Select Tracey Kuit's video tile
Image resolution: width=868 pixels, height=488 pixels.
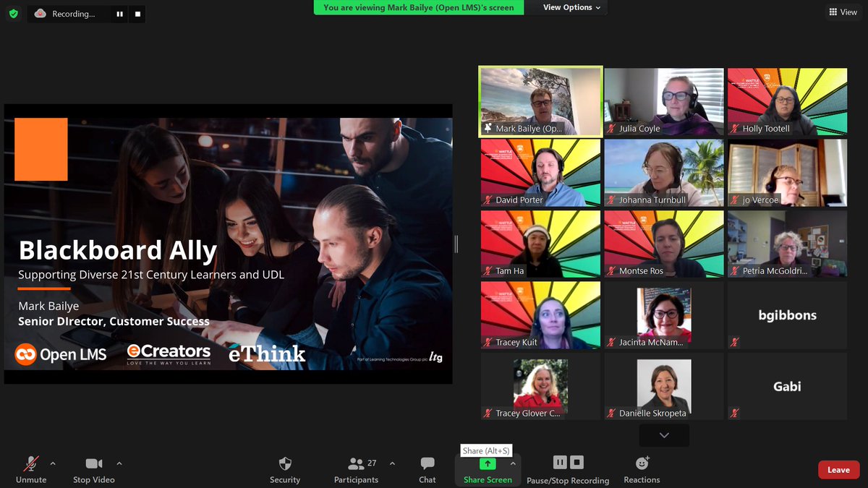pos(540,314)
